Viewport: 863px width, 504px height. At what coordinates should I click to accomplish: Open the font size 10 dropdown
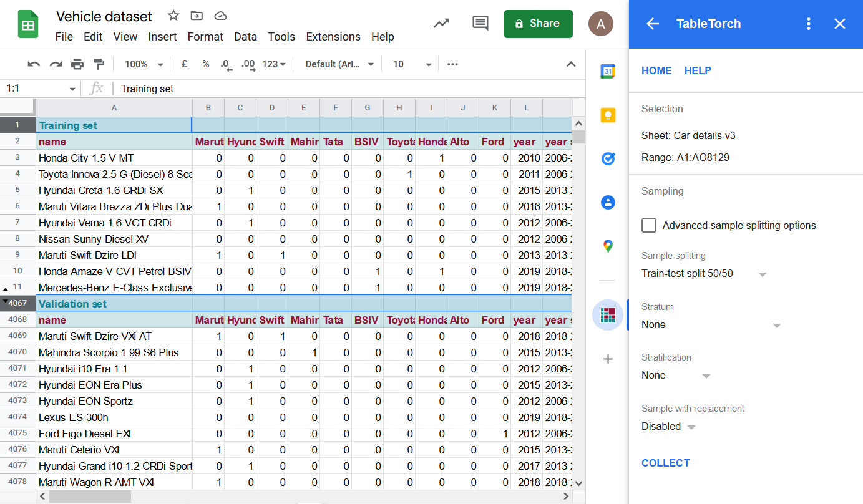coord(412,64)
